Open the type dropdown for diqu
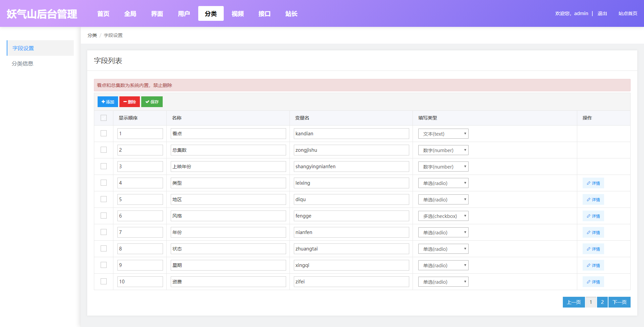Viewport: 644px width, 327px height. coord(443,199)
